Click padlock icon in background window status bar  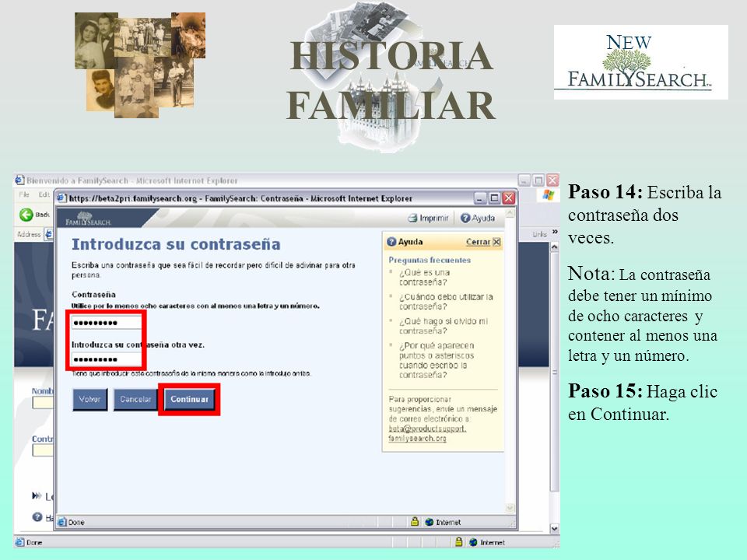[x=459, y=541]
